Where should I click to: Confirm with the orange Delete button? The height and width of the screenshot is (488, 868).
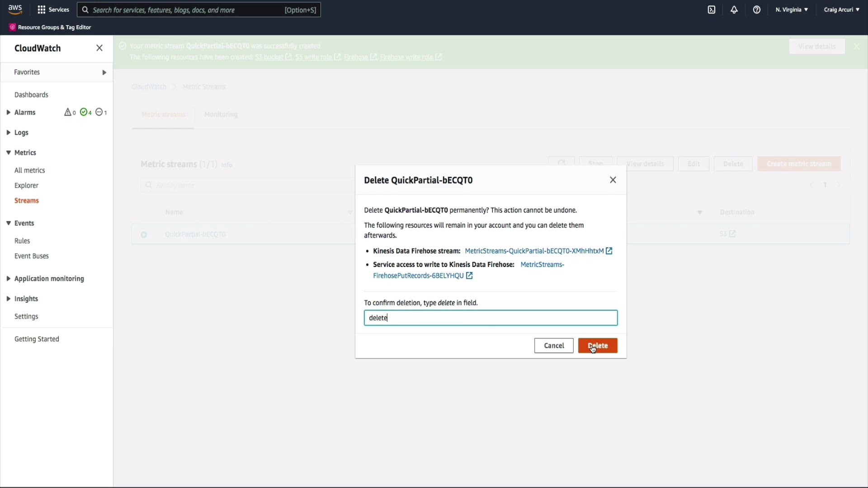tap(598, 346)
